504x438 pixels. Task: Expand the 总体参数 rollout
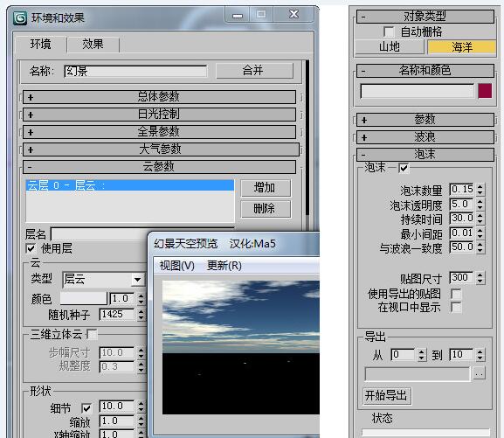[159, 97]
